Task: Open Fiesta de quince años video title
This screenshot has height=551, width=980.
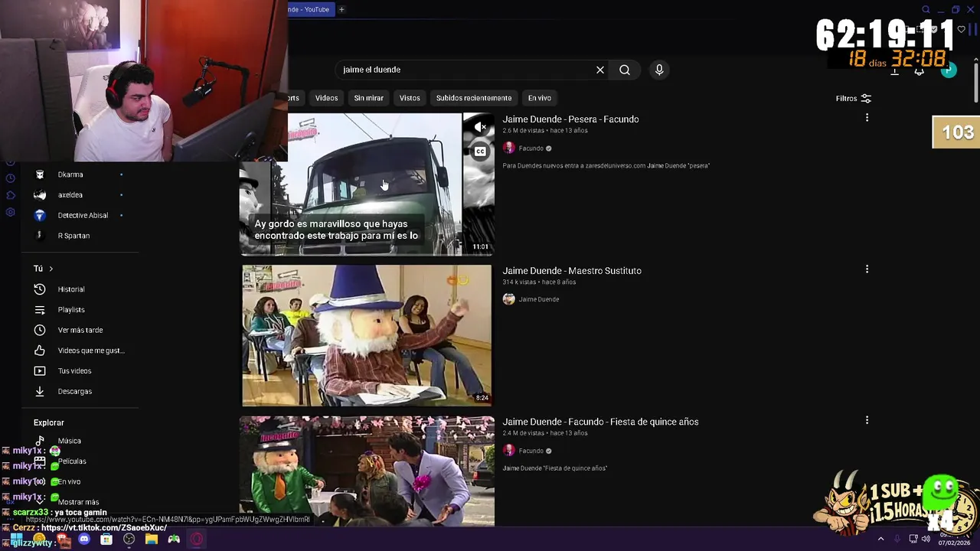Action: [x=600, y=422]
